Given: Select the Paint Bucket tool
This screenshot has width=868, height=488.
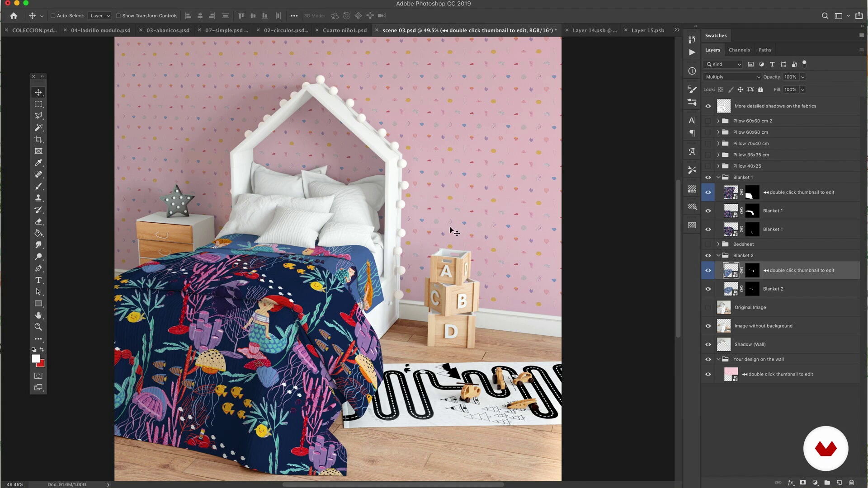Looking at the screenshot, I should pyautogui.click(x=38, y=234).
